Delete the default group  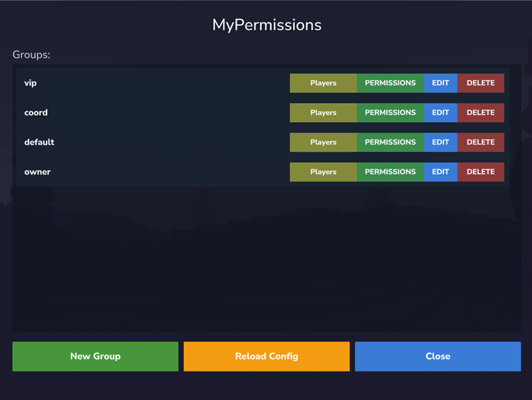click(x=480, y=142)
